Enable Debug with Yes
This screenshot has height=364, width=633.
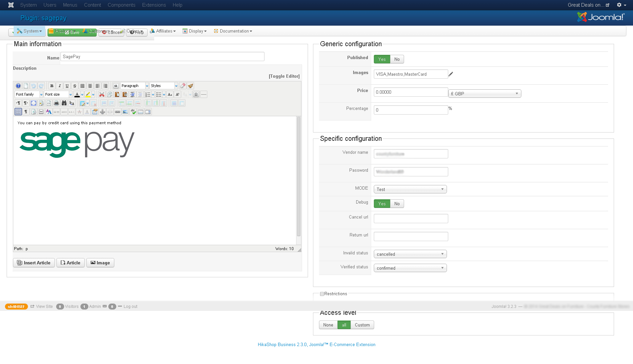coord(382,204)
